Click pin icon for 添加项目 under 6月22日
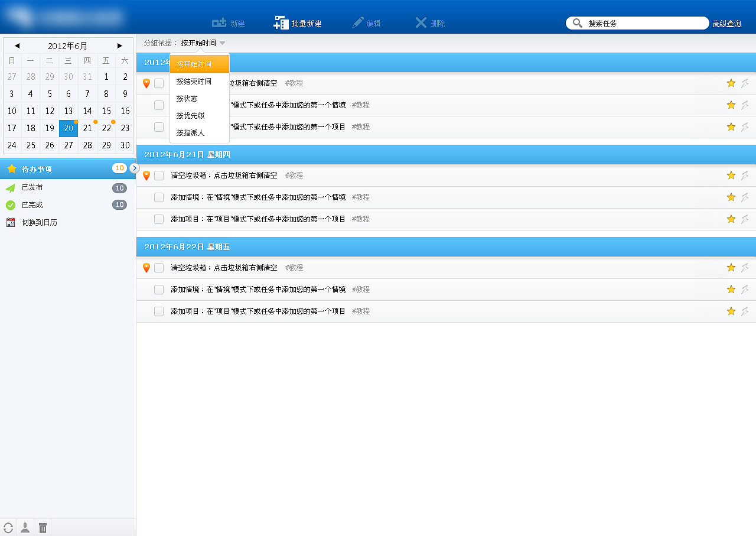This screenshot has width=756, height=536. click(x=745, y=311)
